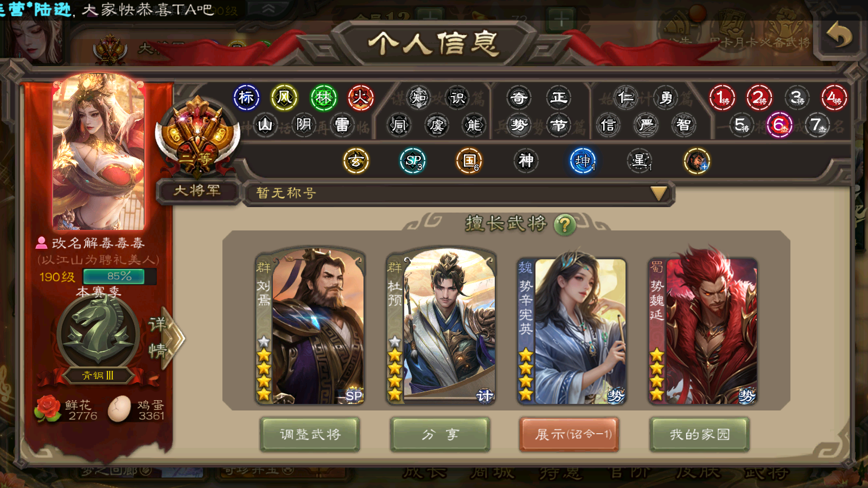The width and height of the screenshot is (868, 488).
Task: Click the 国 badge icon
Action: pos(469,160)
